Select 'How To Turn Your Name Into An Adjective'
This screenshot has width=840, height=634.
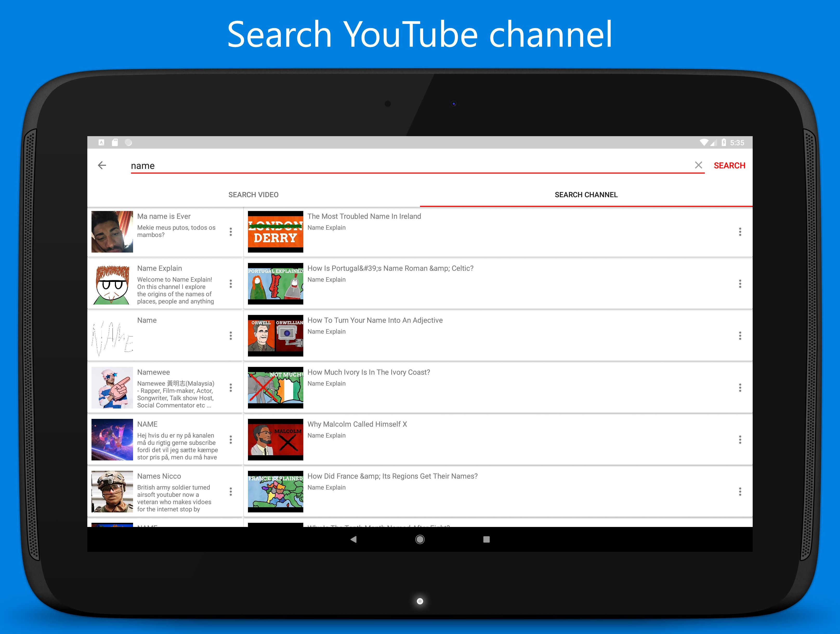pyautogui.click(x=375, y=320)
